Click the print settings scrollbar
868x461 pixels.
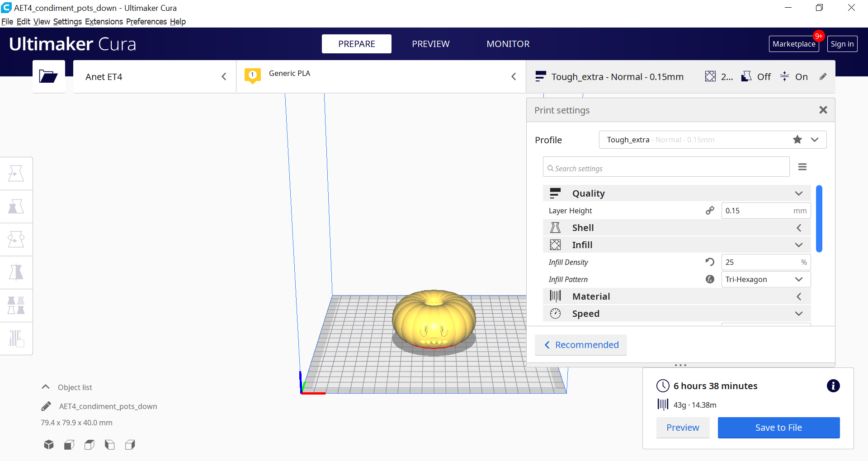pos(819,218)
